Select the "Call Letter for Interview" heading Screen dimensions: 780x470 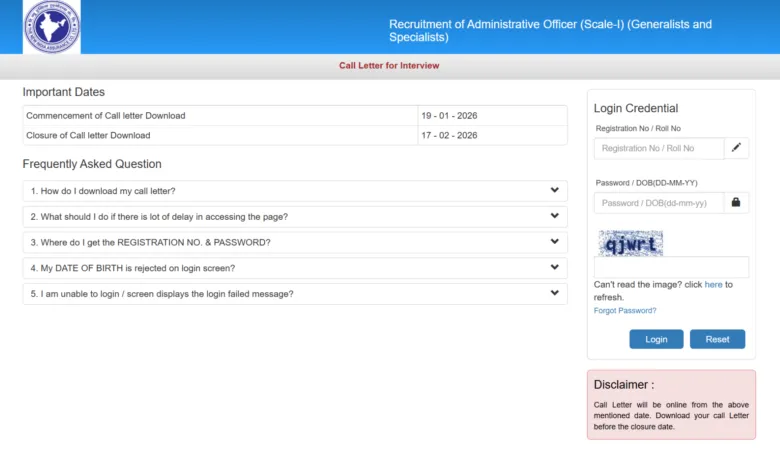(389, 66)
